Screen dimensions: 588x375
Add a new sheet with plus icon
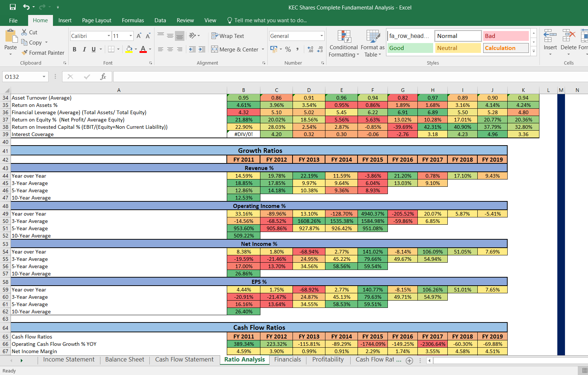click(409, 361)
